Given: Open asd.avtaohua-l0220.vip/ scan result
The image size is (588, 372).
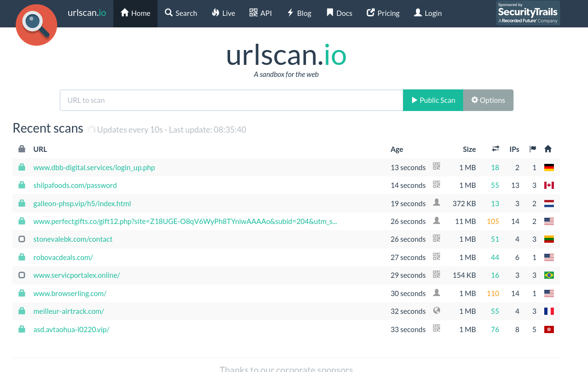Looking at the screenshot, I should (71, 330).
